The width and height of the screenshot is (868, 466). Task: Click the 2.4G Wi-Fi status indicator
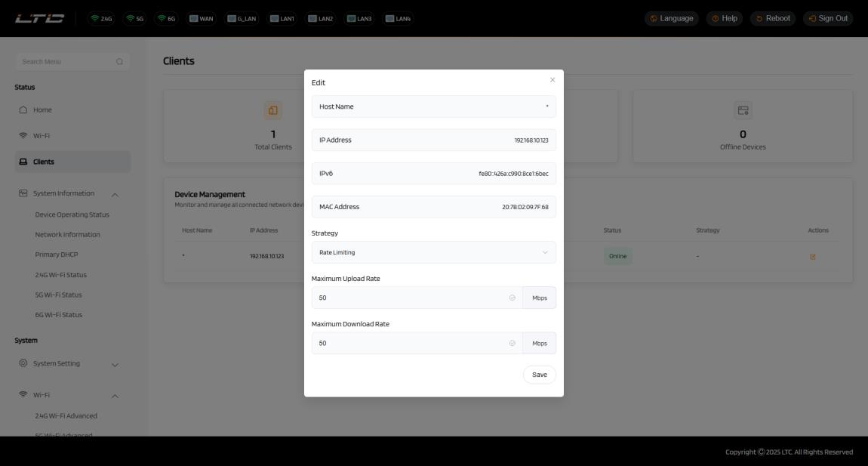click(100, 19)
